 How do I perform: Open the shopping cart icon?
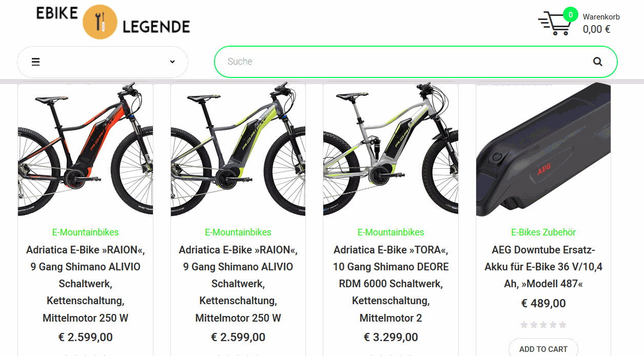click(x=554, y=24)
